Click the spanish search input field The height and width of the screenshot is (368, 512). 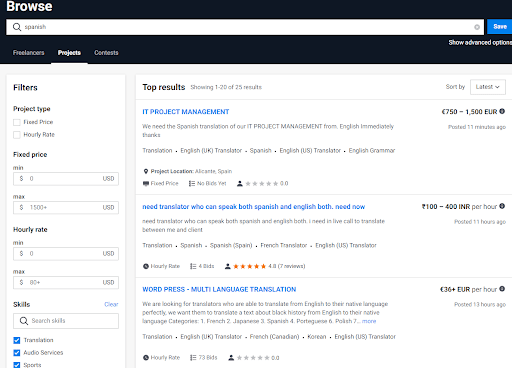tap(245, 27)
